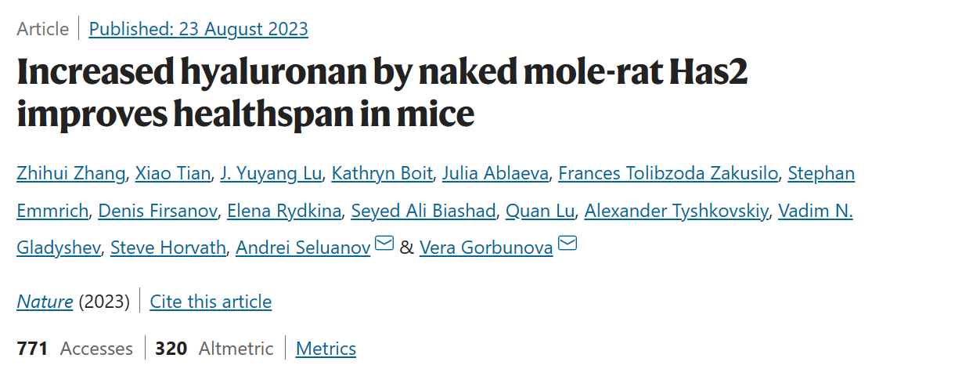Open Alexander Tyshkovskiy author link
980x387 pixels.
coord(676,211)
